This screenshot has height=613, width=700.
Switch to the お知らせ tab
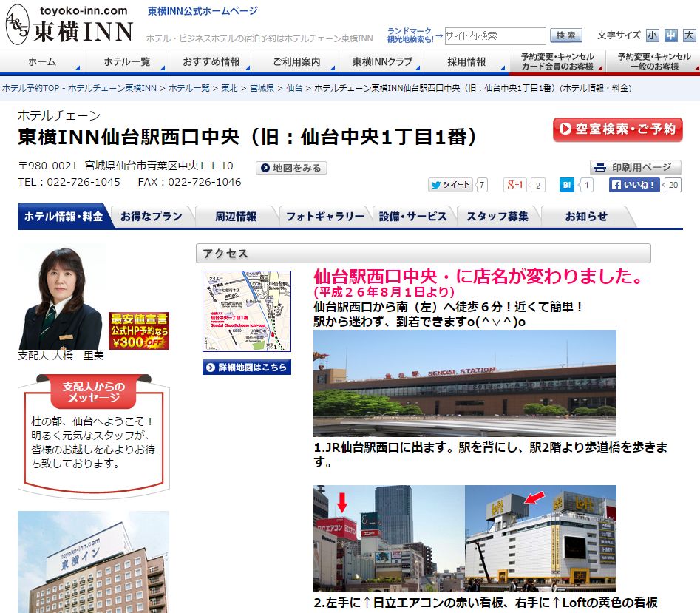point(586,217)
